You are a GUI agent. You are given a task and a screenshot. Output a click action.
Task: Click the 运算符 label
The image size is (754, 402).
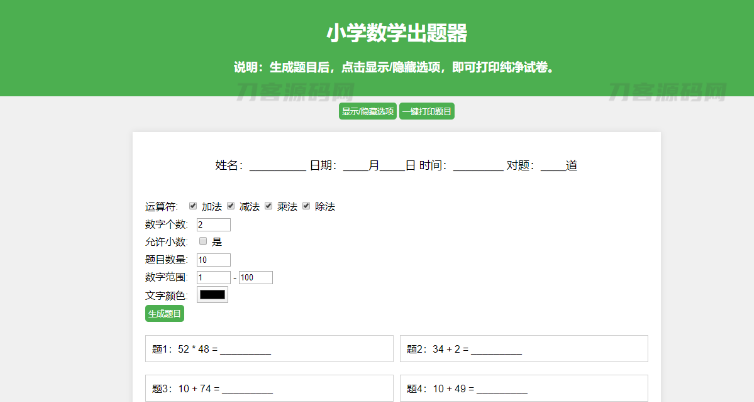[x=161, y=207]
